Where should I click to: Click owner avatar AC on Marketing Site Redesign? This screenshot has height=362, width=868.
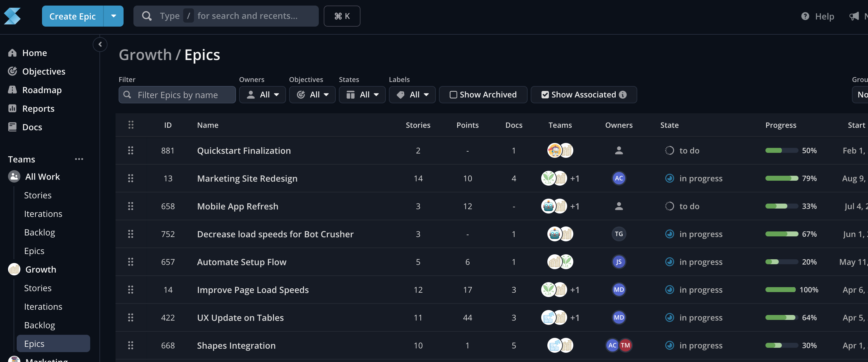pyautogui.click(x=619, y=178)
